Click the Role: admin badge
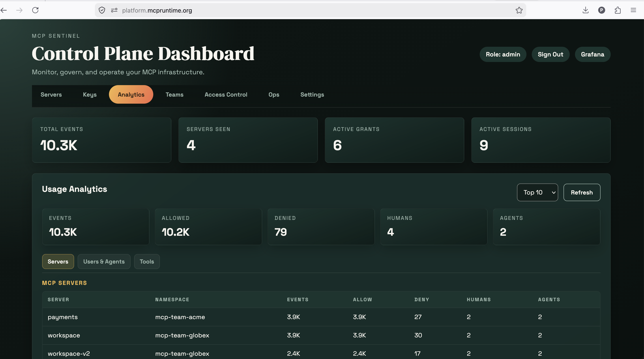The image size is (644, 359). tap(503, 54)
